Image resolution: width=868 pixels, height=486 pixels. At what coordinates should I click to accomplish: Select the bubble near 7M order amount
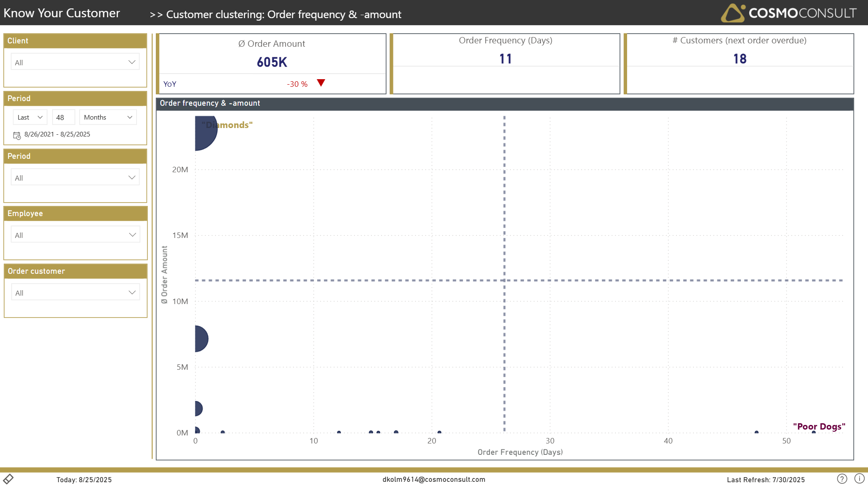click(x=201, y=339)
